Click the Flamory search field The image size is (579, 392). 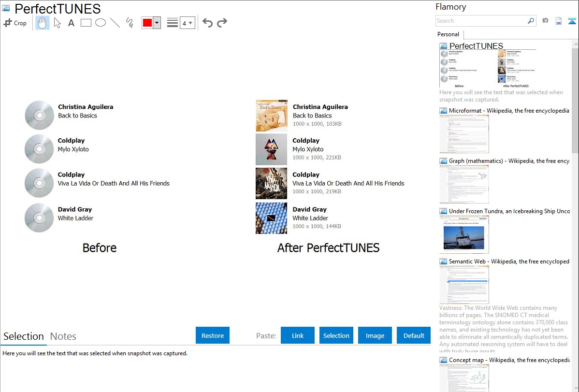481,21
